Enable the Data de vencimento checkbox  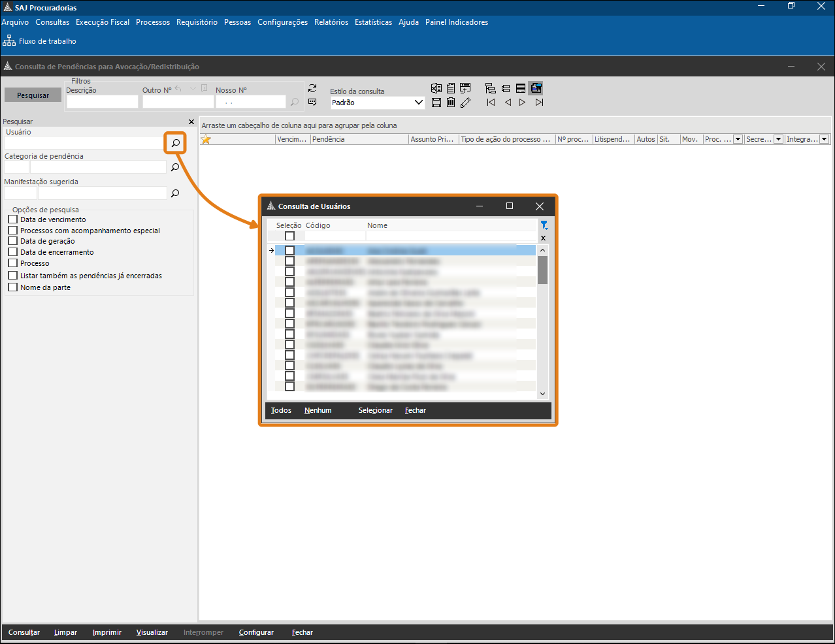tap(13, 219)
